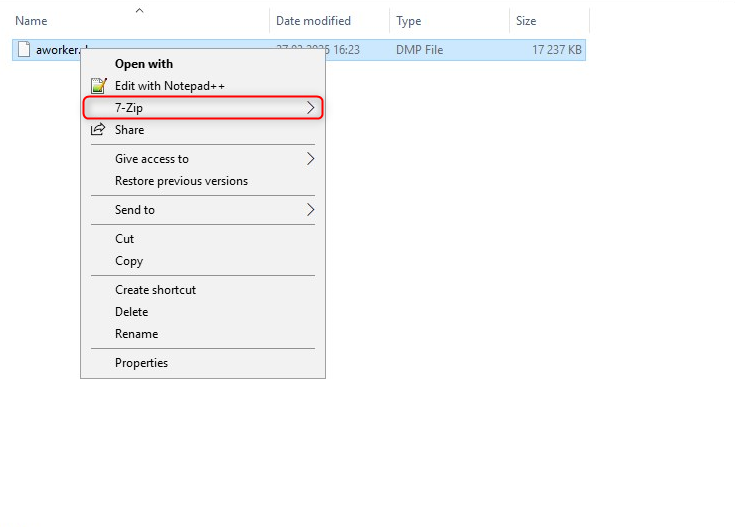Click the aworker file icon
The width and height of the screenshot is (735, 527).
point(25,50)
